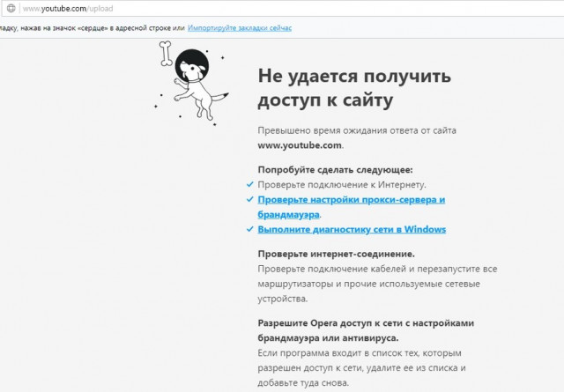The height and width of the screenshot is (392, 564).
Task: Click paragraph 'Если программа входит в список тех'
Action: coord(362,368)
